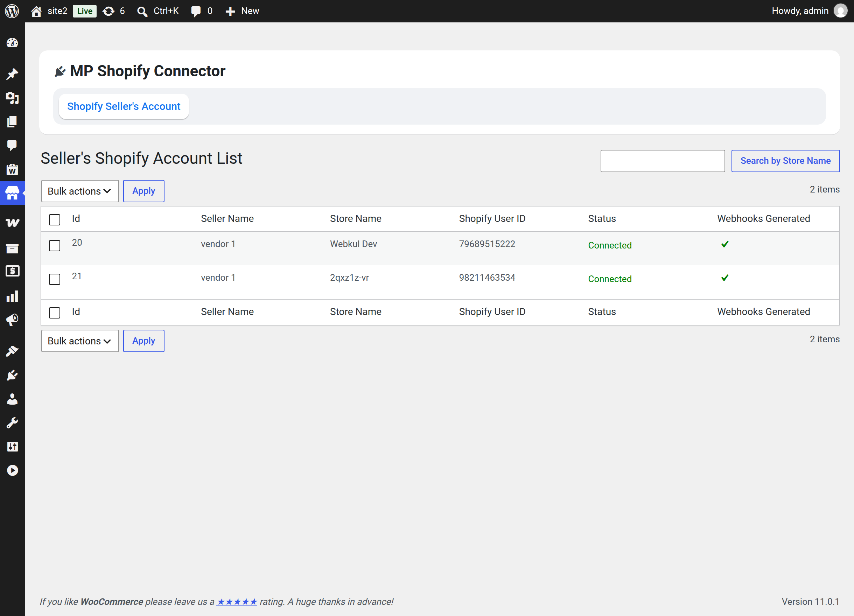Open Marketing megaphone sidebar icon
Viewport: 854px width, 616px height.
[x=13, y=320]
